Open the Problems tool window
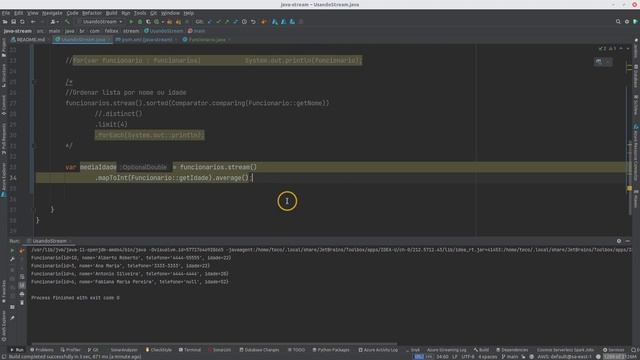640x360 pixels. 42,350
